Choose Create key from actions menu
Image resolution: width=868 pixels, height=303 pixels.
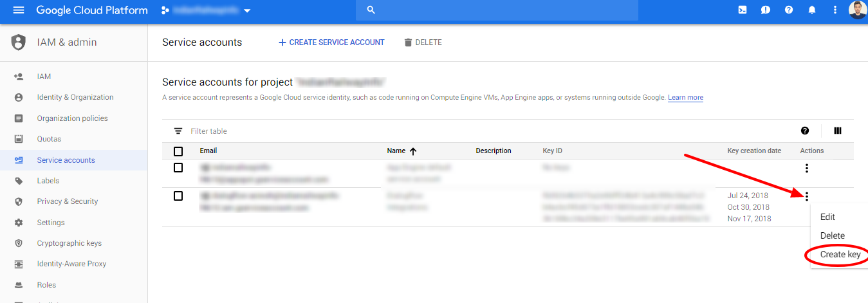click(x=839, y=255)
